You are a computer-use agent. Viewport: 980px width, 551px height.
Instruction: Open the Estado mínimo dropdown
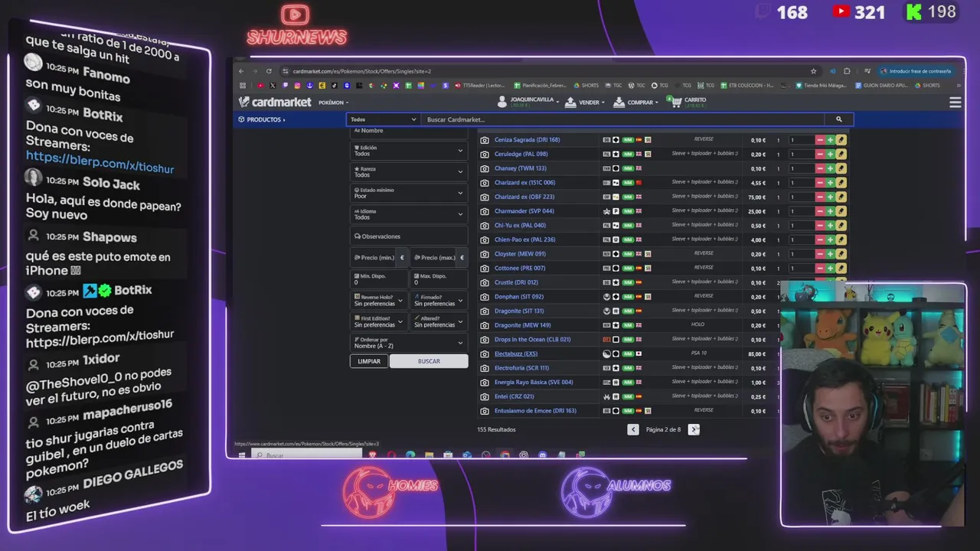click(409, 193)
